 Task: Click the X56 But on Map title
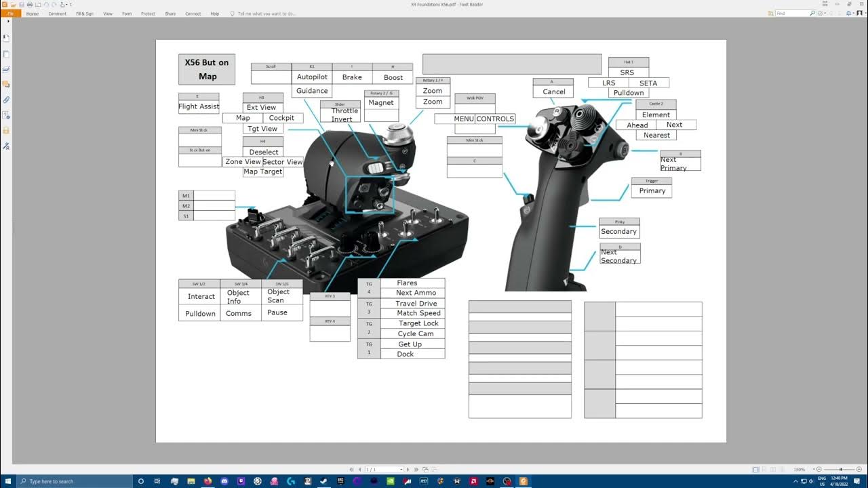tap(207, 69)
